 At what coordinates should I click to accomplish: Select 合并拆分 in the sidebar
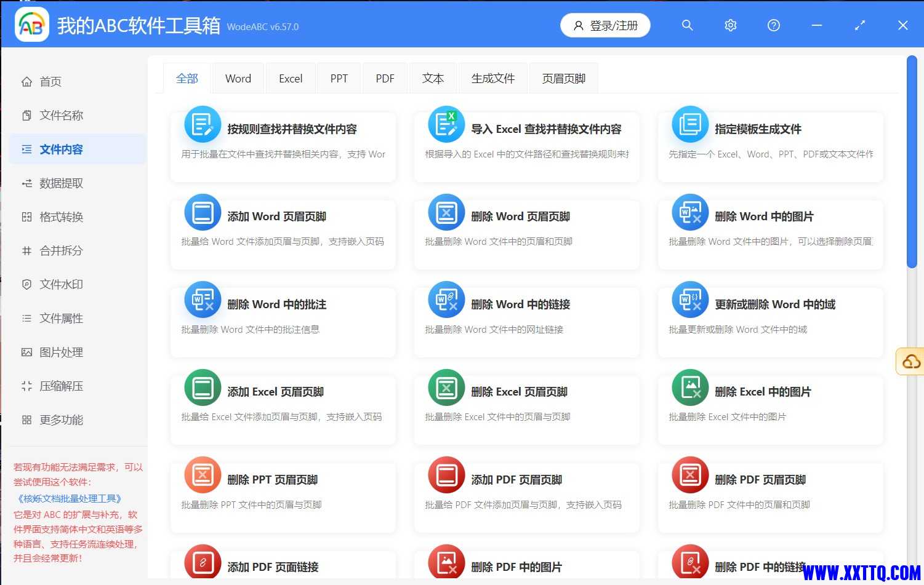[78, 250]
